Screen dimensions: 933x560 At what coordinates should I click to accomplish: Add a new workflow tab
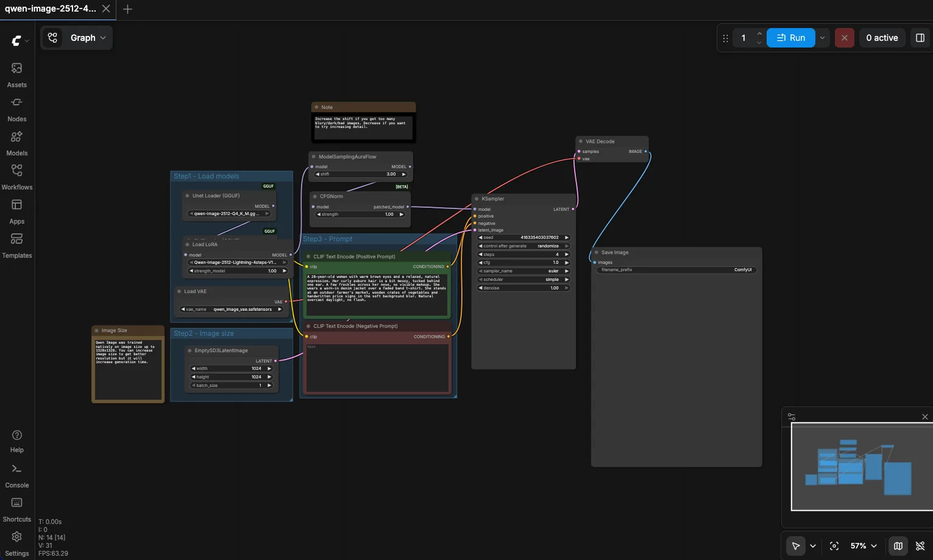click(127, 9)
